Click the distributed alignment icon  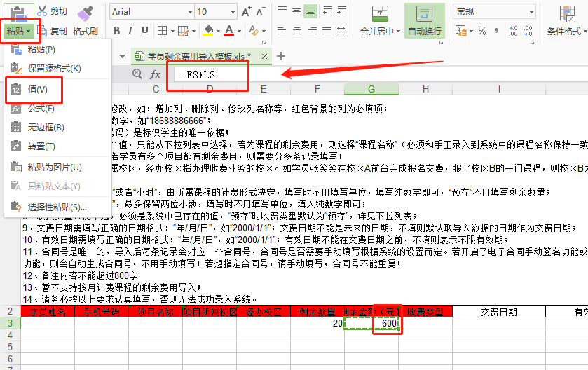341,31
